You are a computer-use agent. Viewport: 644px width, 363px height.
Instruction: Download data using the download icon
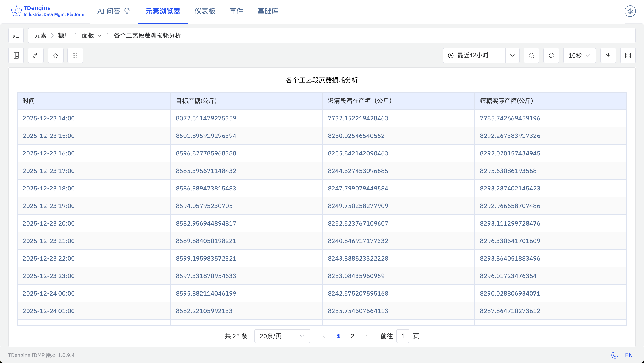pyautogui.click(x=608, y=55)
